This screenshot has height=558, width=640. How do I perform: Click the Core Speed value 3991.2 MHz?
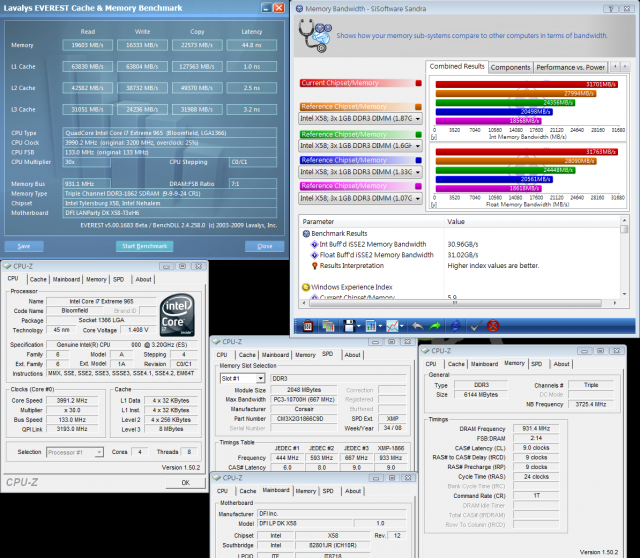72,401
